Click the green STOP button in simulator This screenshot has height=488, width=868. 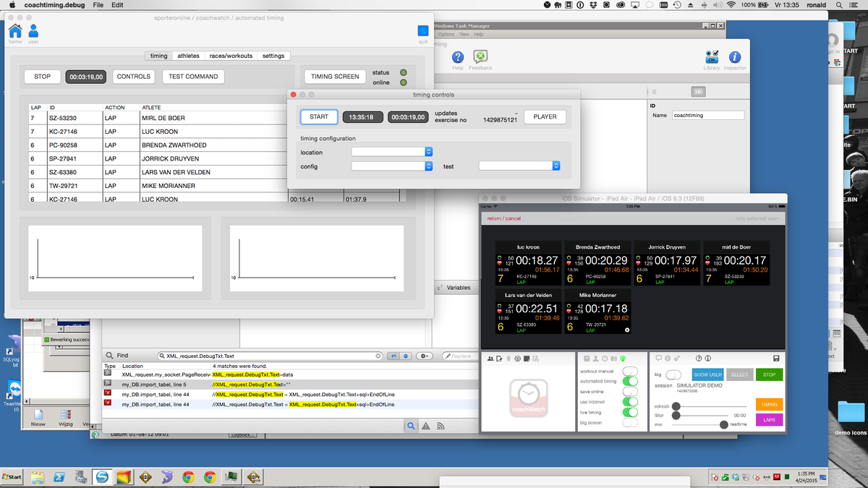click(x=769, y=374)
